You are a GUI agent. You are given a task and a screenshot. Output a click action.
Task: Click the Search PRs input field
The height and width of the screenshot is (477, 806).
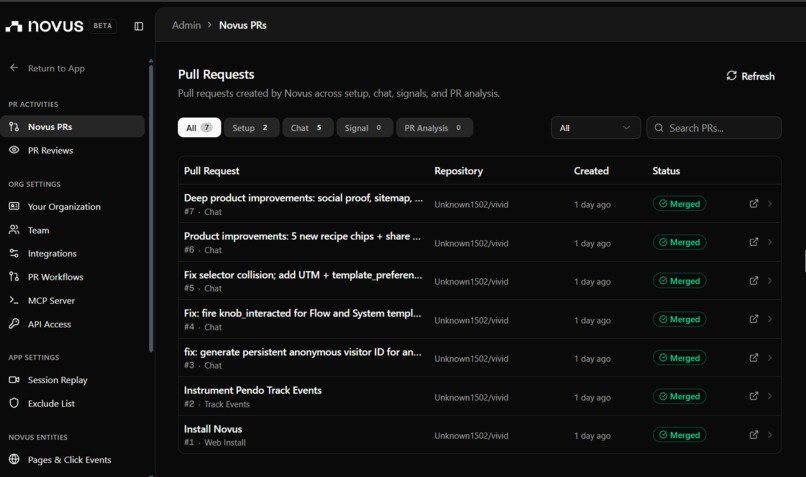tap(714, 128)
